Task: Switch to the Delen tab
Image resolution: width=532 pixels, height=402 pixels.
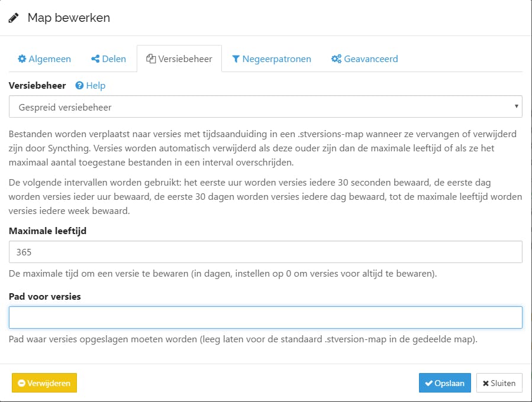Action: coord(108,59)
